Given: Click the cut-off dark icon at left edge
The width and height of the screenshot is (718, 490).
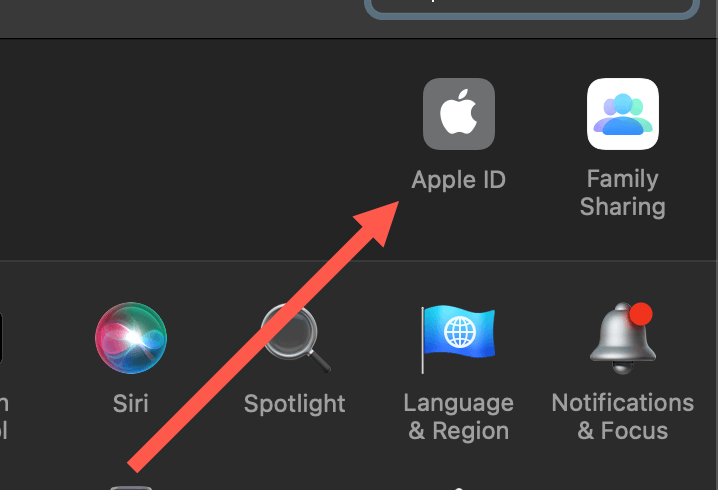Looking at the screenshot, I should [1, 338].
